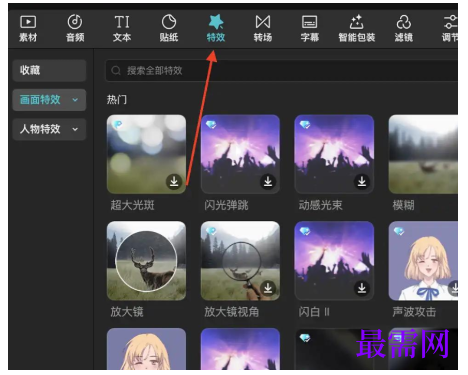Select the 放大镜视角 effect thumbnail
The width and height of the screenshot is (468, 375).
[240, 261]
